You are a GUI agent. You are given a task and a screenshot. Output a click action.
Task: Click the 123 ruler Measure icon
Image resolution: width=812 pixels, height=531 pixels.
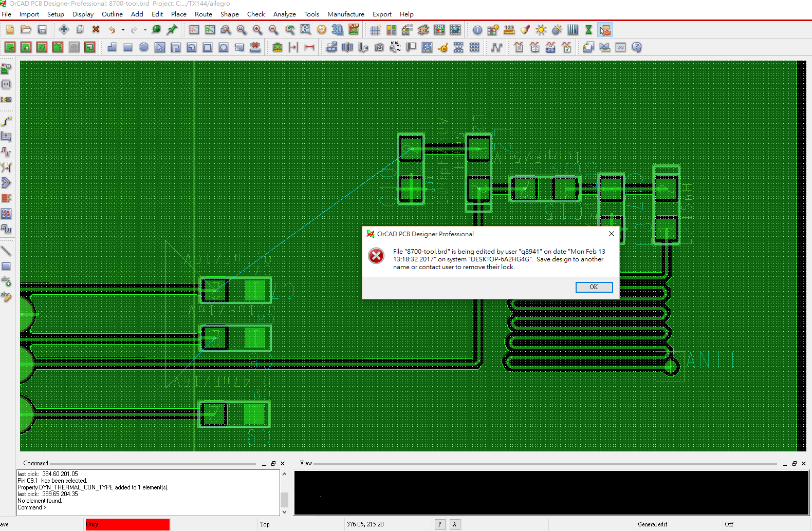(x=509, y=30)
